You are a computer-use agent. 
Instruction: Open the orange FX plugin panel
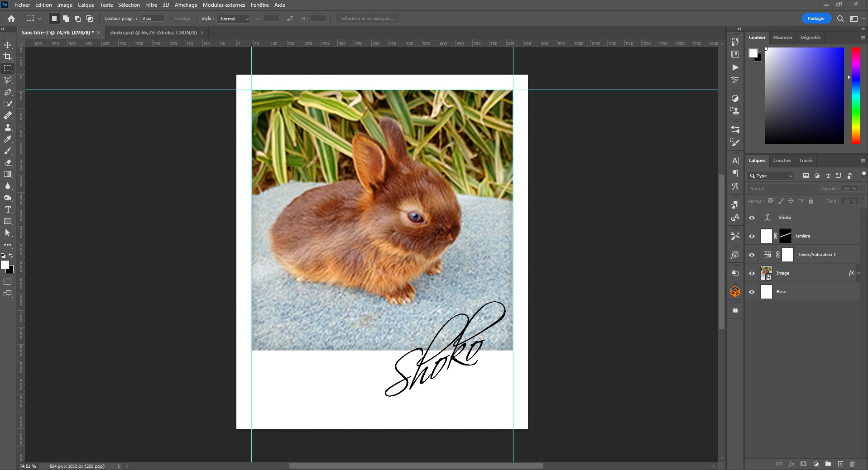(735, 292)
